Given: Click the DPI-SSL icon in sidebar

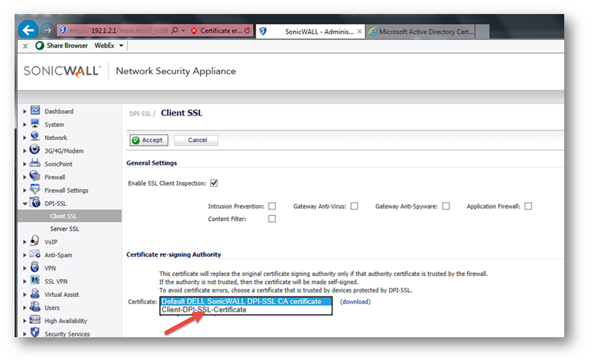Looking at the screenshot, I should coord(35,202).
